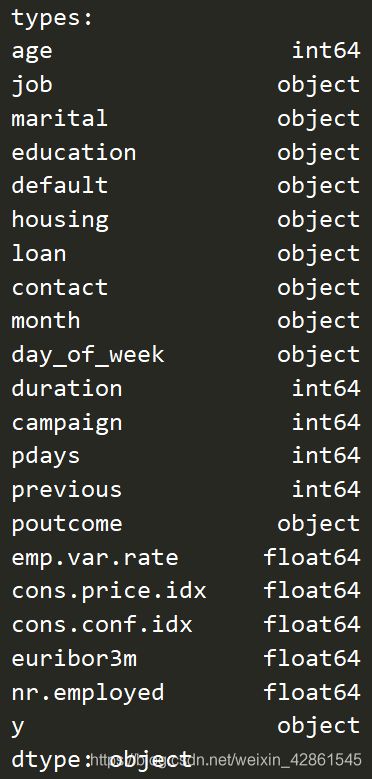Click the 'nr.employed' column name
The width and height of the screenshot is (372, 779).
point(87,693)
